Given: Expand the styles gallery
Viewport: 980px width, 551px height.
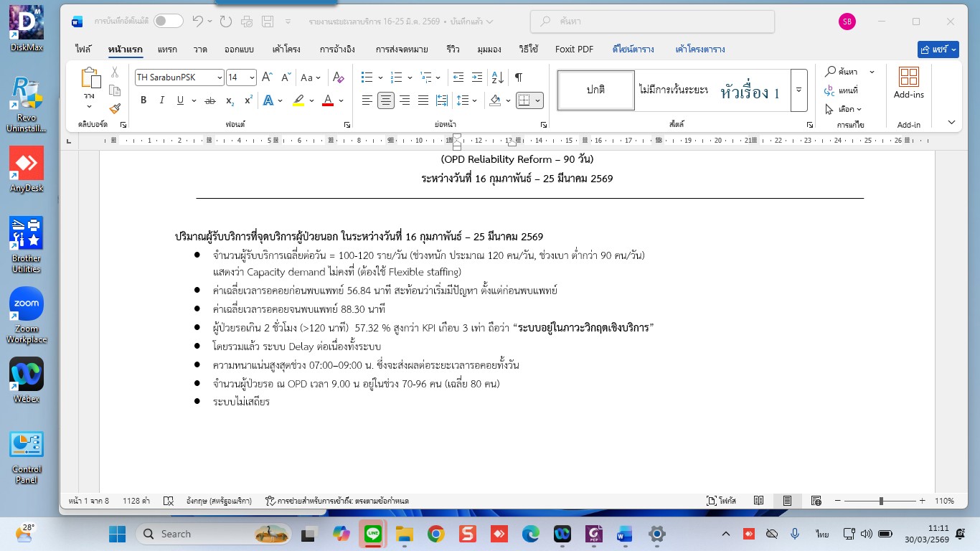Looking at the screenshot, I should 798,90.
